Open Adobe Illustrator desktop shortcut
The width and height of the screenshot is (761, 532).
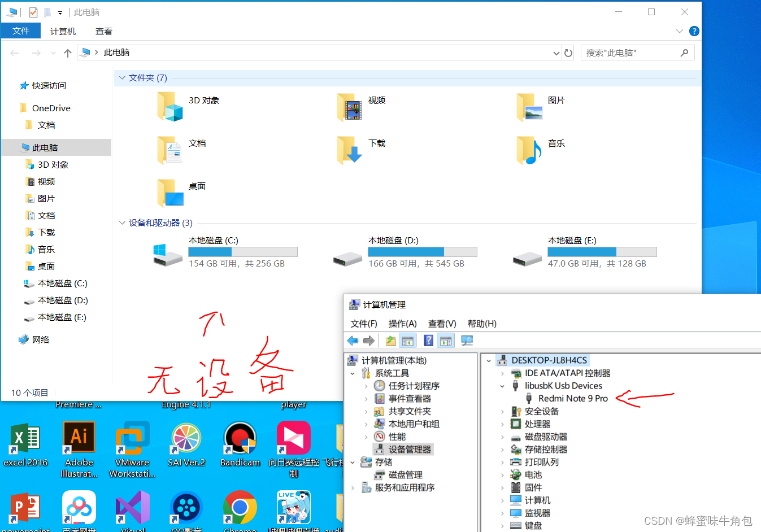tap(79, 450)
